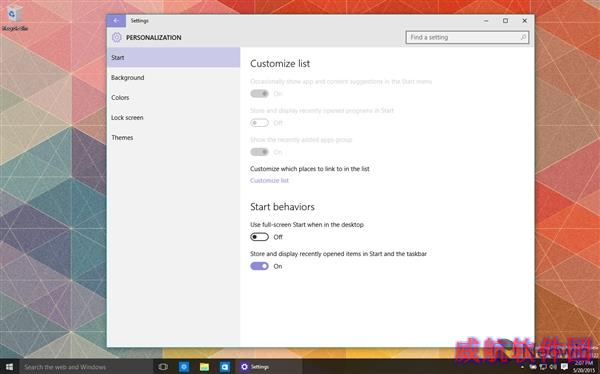600x374 pixels.
Task: Click the search magnifier icon
Action: tap(523, 37)
